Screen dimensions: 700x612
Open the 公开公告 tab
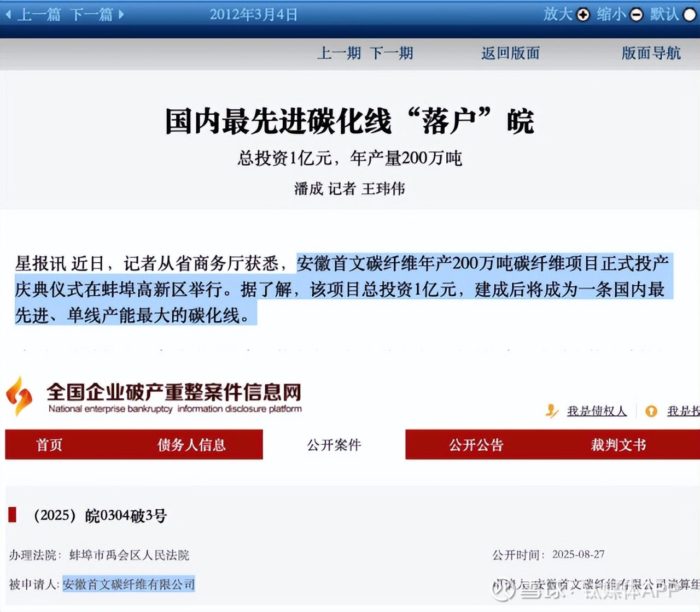point(476,445)
